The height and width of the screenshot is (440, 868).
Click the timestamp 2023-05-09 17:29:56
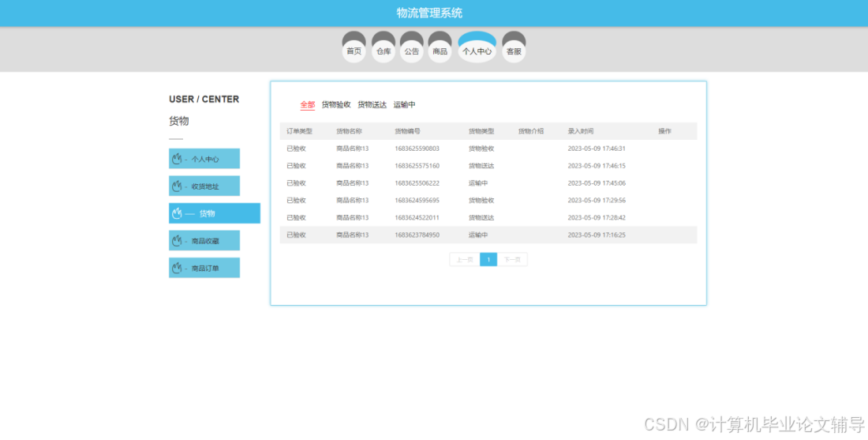597,200
